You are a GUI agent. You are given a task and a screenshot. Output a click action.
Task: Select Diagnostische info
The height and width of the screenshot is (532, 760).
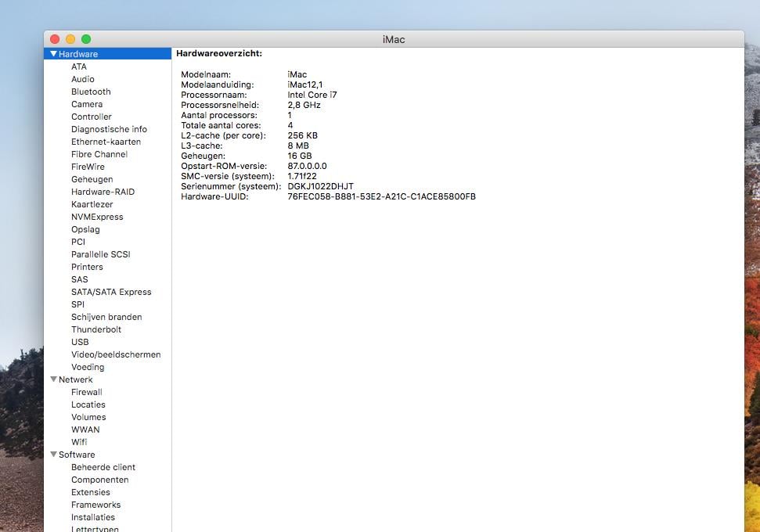click(x=109, y=129)
